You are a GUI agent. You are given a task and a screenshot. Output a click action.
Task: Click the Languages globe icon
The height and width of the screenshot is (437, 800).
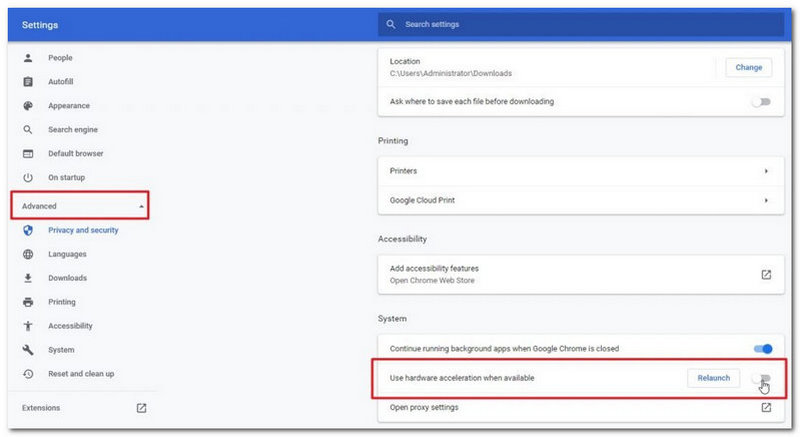28,254
